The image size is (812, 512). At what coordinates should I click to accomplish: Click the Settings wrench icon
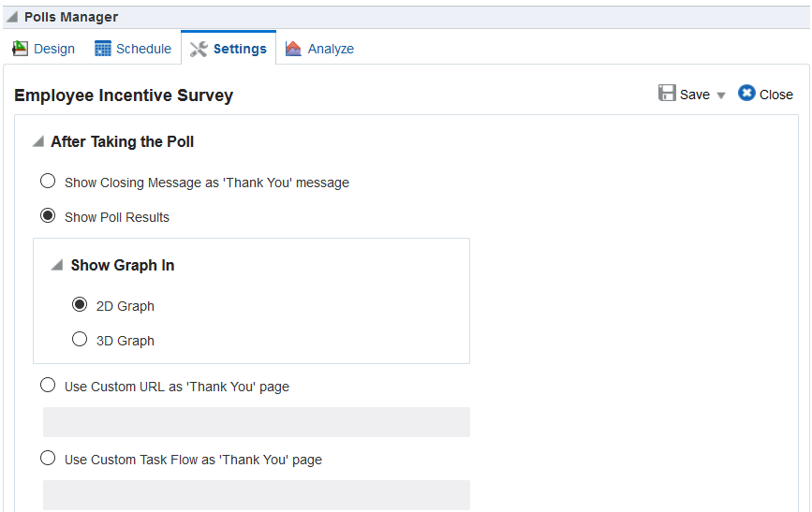click(x=199, y=49)
